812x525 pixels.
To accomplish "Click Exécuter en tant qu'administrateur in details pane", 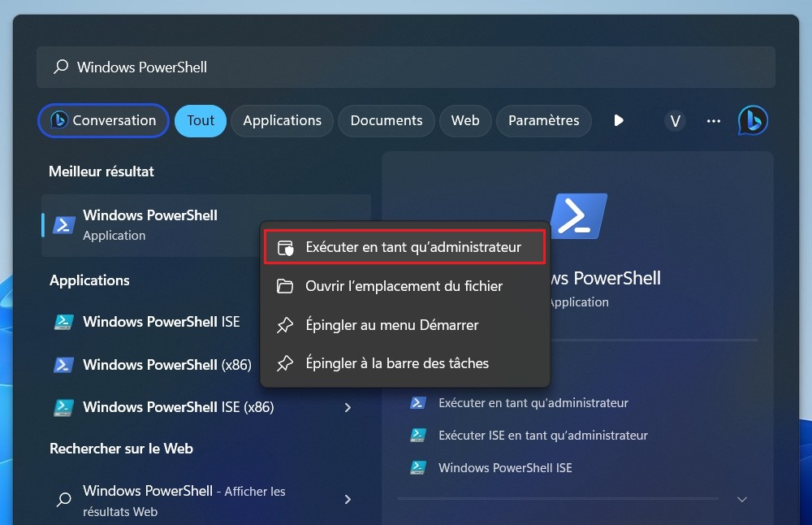I will pos(533,403).
